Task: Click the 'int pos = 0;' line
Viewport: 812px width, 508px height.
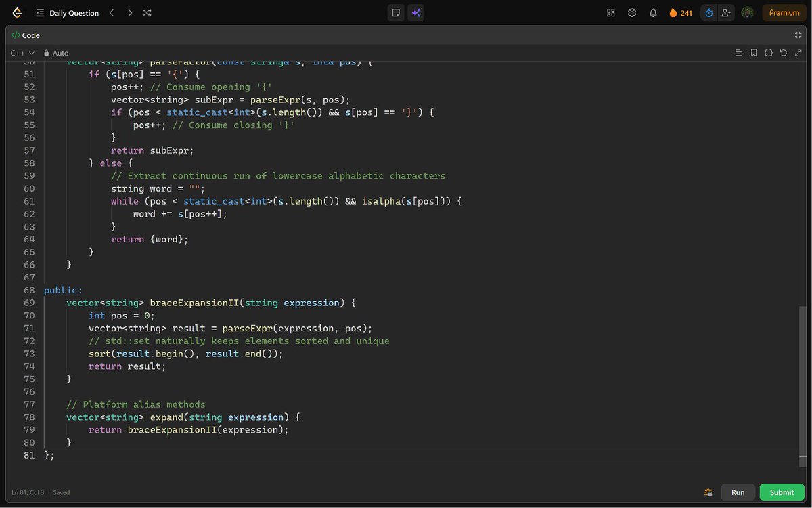Action: click(122, 316)
